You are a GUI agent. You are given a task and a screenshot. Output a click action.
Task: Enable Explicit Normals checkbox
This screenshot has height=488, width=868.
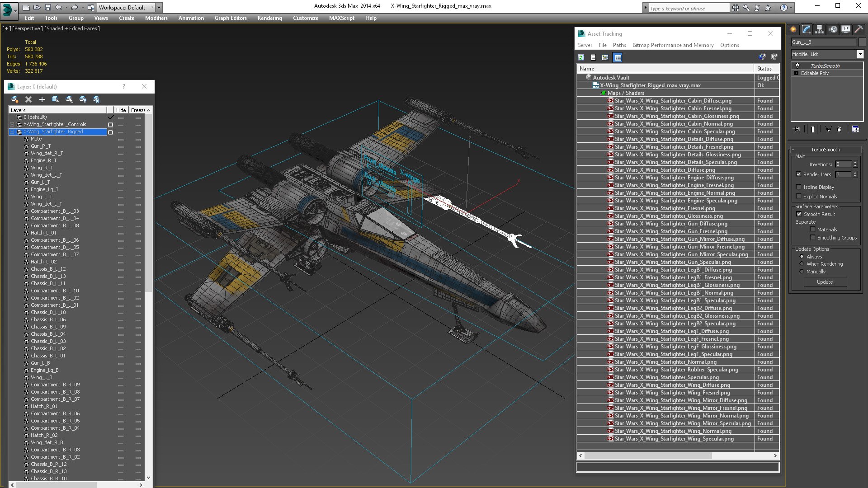[799, 197]
